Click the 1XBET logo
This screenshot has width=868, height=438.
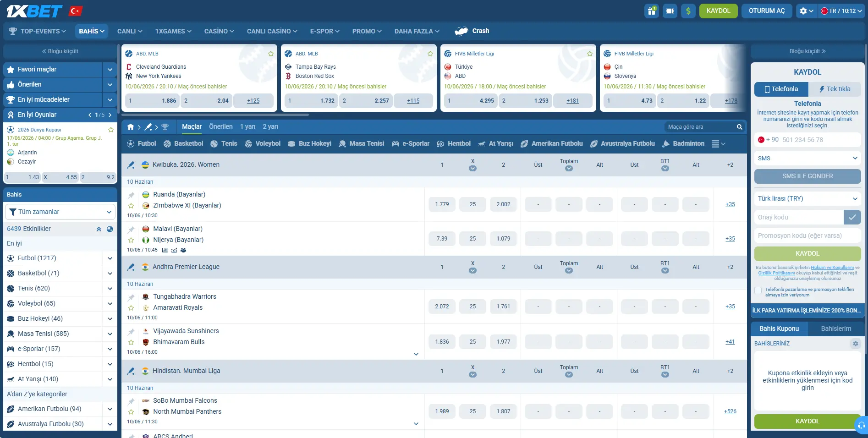pyautogui.click(x=34, y=11)
